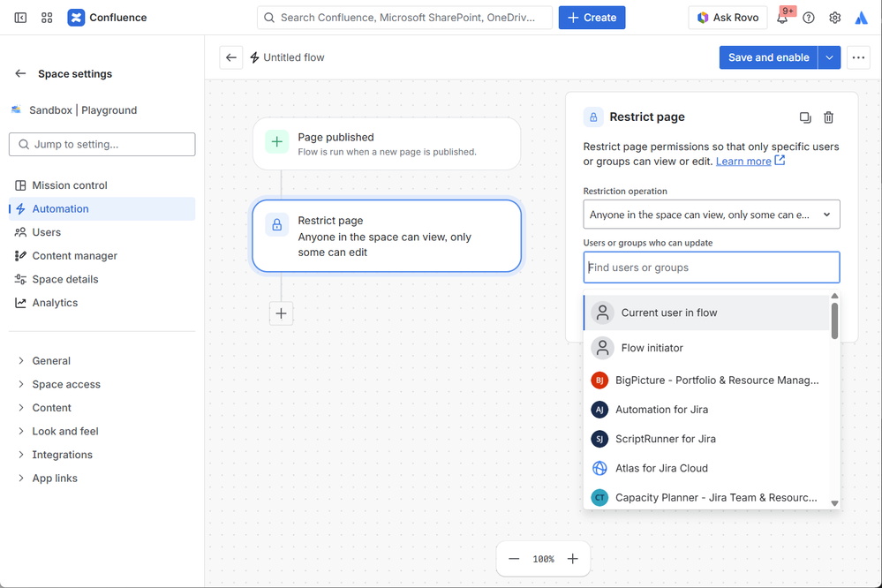Open Space details

[102, 279]
